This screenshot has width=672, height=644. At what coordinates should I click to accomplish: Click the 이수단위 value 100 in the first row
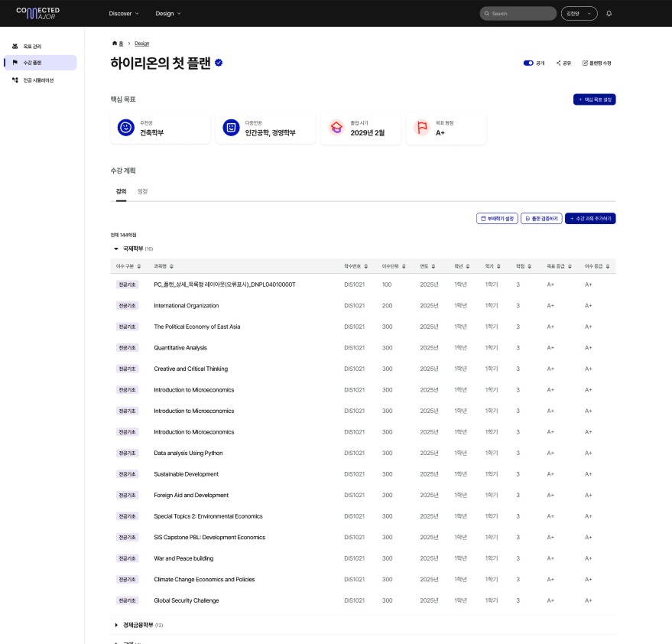(x=387, y=285)
